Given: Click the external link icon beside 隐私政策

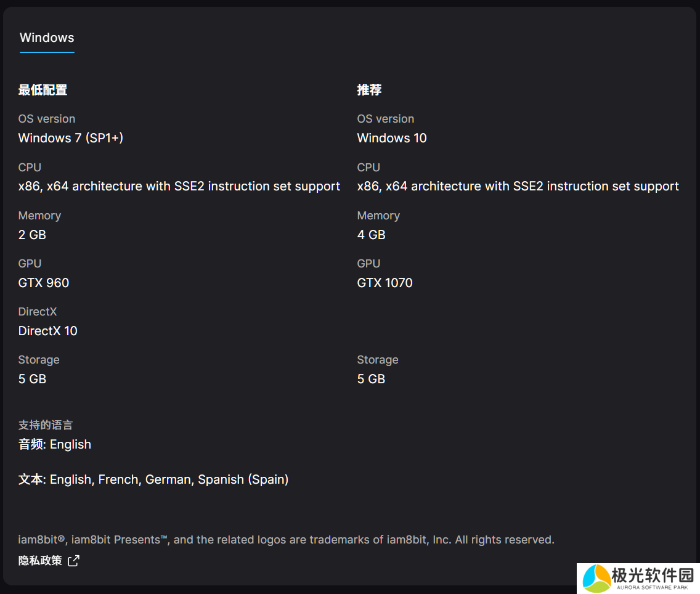Looking at the screenshot, I should point(73,561).
